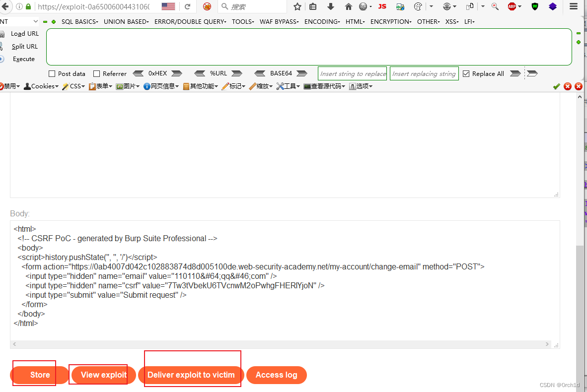Click the green lock icon in the address bar
The image size is (587, 392).
pos(28,6)
